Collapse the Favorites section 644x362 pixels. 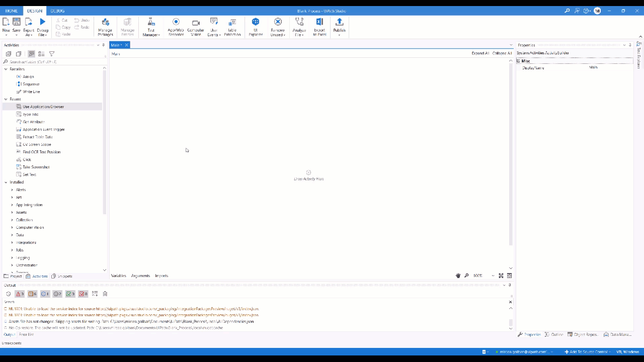point(6,69)
